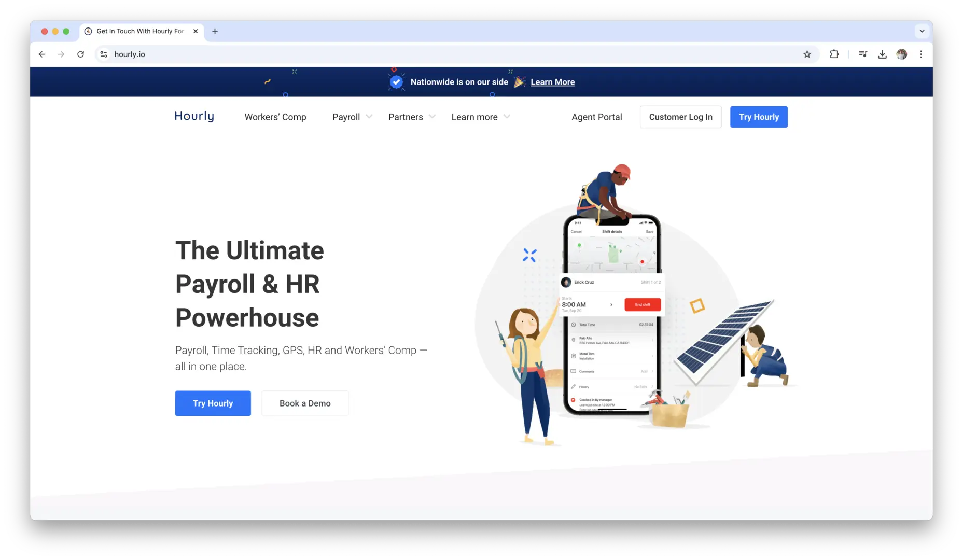Click the party popper emoji in banner
The height and width of the screenshot is (560, 963).
[x=519, y=82]
